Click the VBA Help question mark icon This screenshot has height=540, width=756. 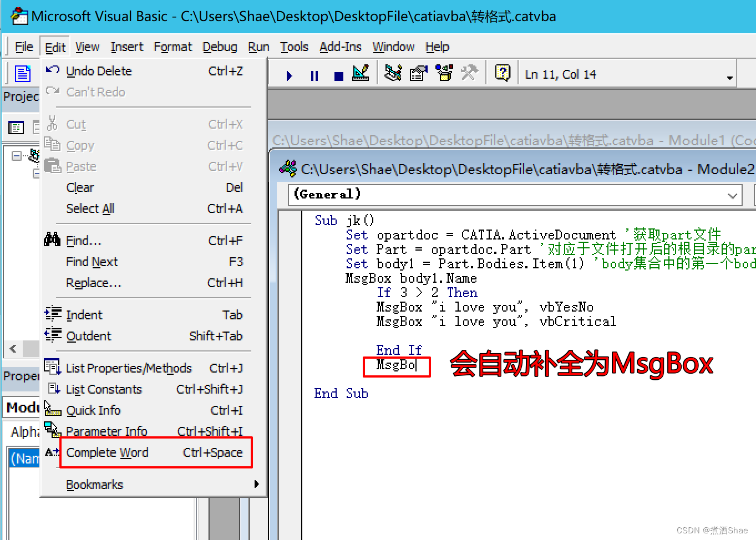click(503, 73)
